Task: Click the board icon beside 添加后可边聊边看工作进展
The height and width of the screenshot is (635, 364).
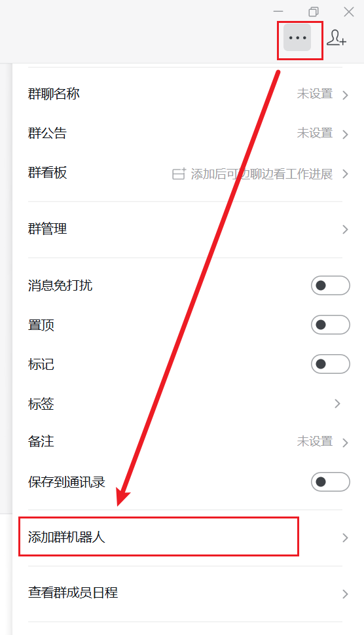Action: point(179,173)
